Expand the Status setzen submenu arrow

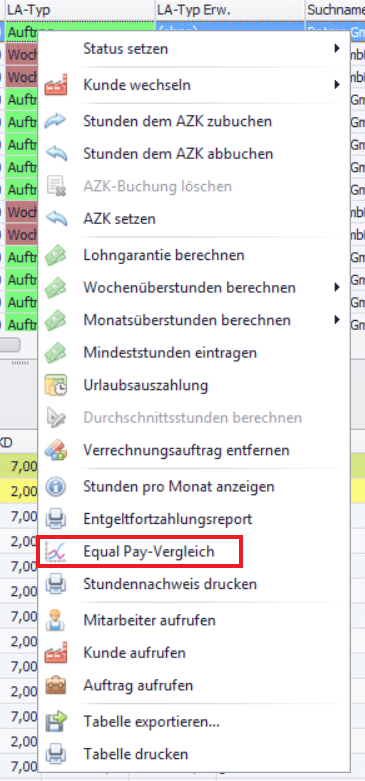coord(337,48)
